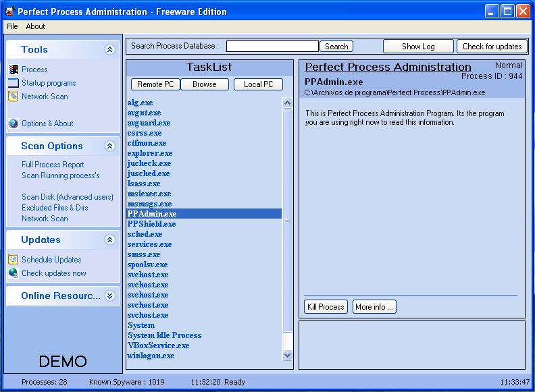Collapse the Tools panel
The width and height of the screenshot is (535, 392).
point(109,49)
